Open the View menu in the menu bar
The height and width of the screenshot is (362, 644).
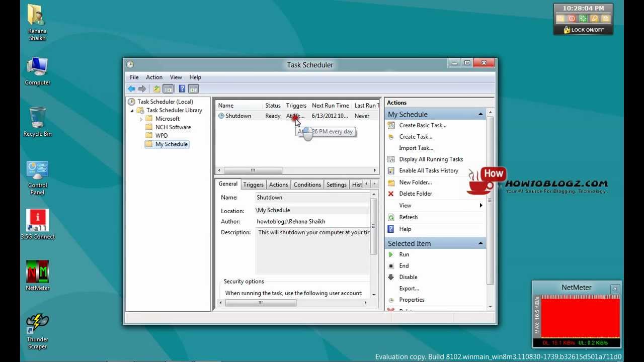(x=176, y=77)
